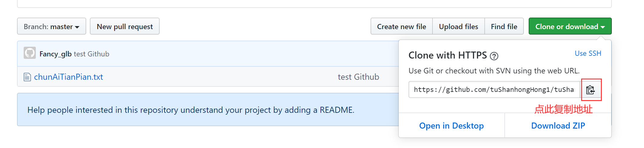Click the README suggestion banner

191,110
